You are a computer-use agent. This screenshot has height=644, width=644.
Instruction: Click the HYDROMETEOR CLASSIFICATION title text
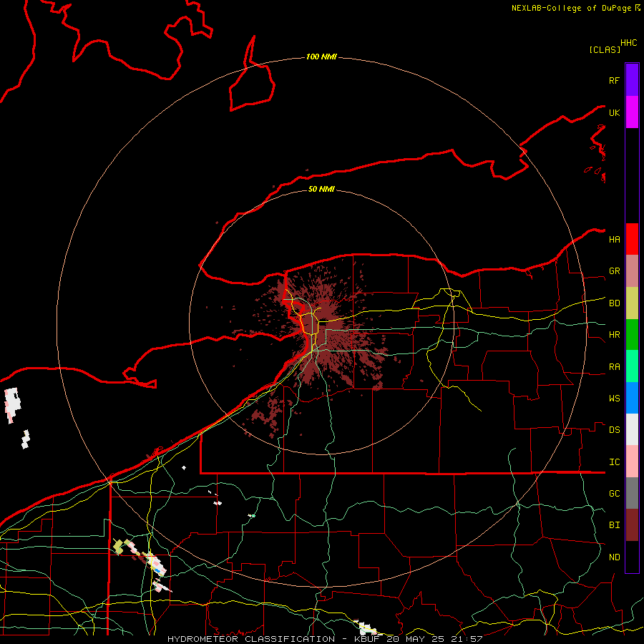point(251,639)
